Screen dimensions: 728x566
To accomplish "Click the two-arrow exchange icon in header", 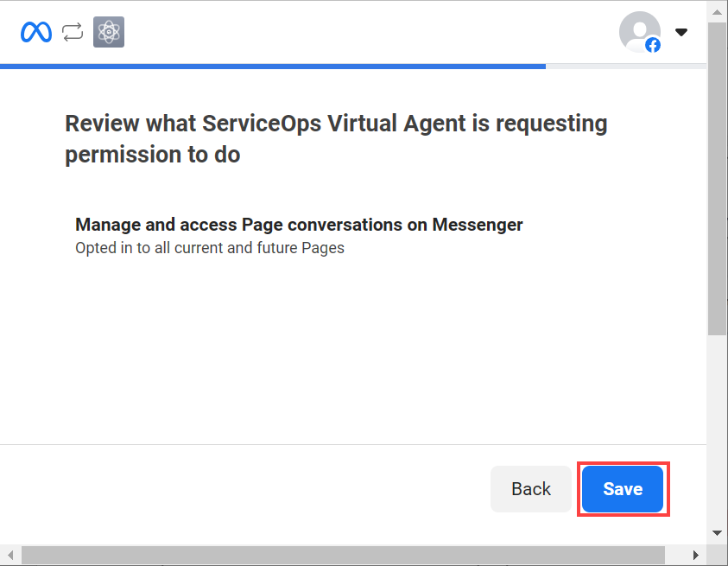I will click(x=73, y=32).
